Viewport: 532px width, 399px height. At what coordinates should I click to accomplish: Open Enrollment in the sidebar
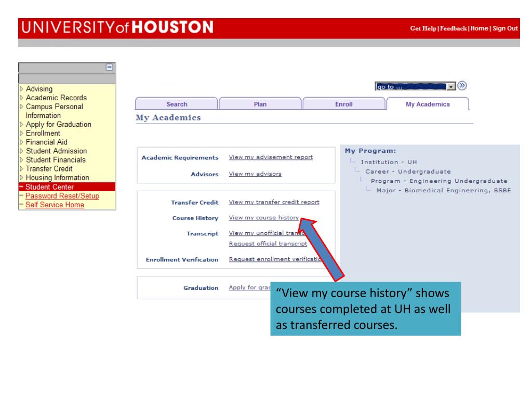coord(43,134)
